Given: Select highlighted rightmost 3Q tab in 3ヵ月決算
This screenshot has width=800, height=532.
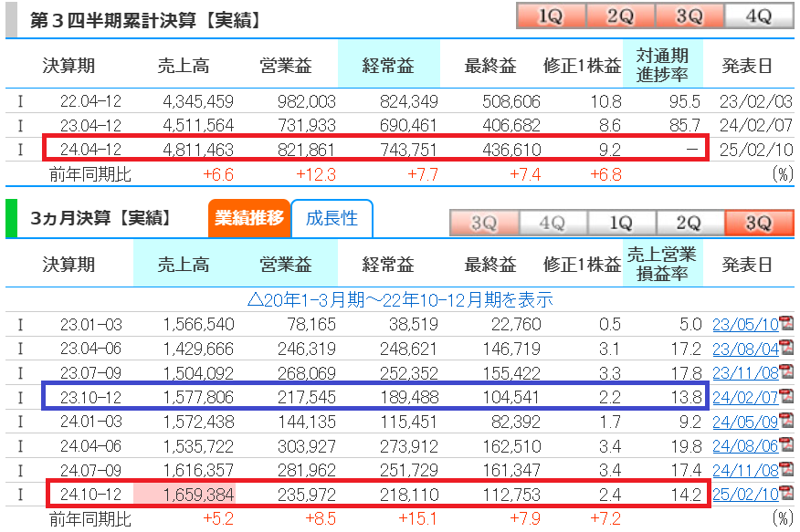Looking at the screenshot, I should pyautogui.click(x=759, y=223).
